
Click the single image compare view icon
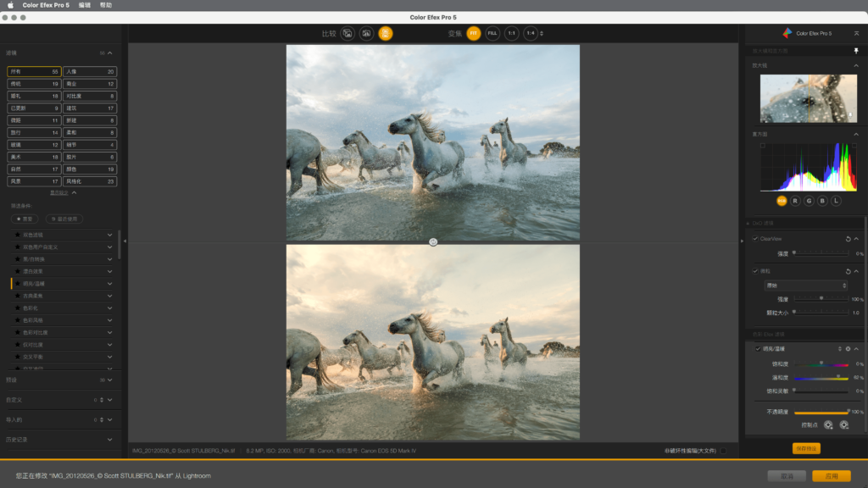click(348, 33)
